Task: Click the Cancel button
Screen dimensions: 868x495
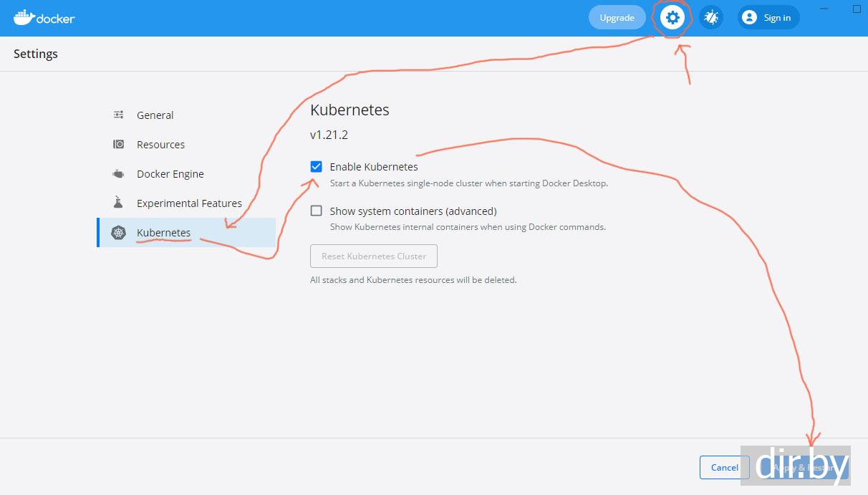Action: [x=725, y=467]
